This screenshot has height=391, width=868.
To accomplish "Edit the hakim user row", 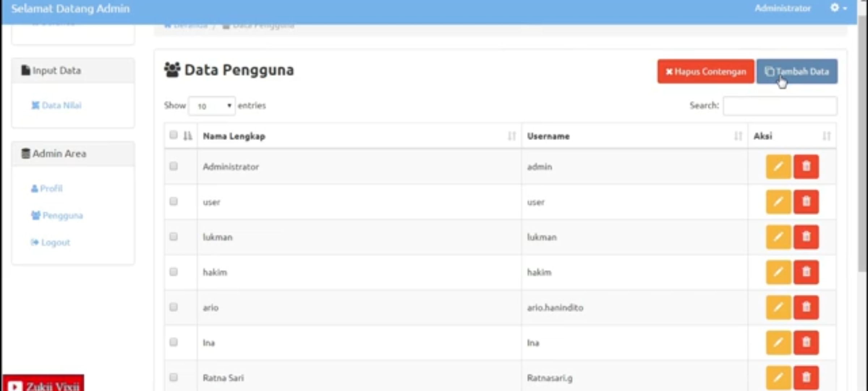I will click(778, 272).
